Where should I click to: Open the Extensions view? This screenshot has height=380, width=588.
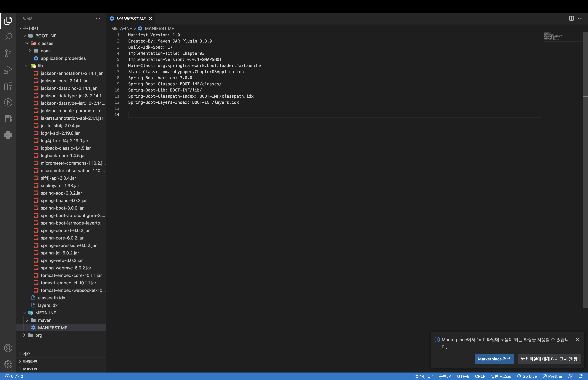pos(8,86)
